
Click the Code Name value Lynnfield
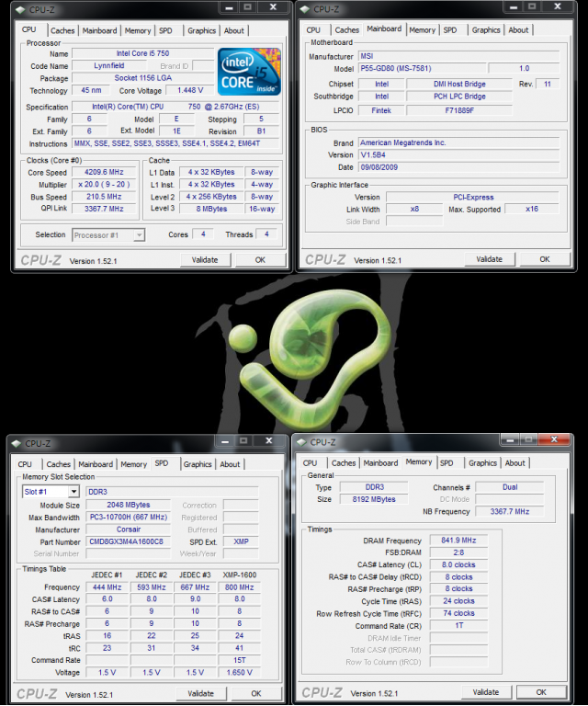pos(109,66)
